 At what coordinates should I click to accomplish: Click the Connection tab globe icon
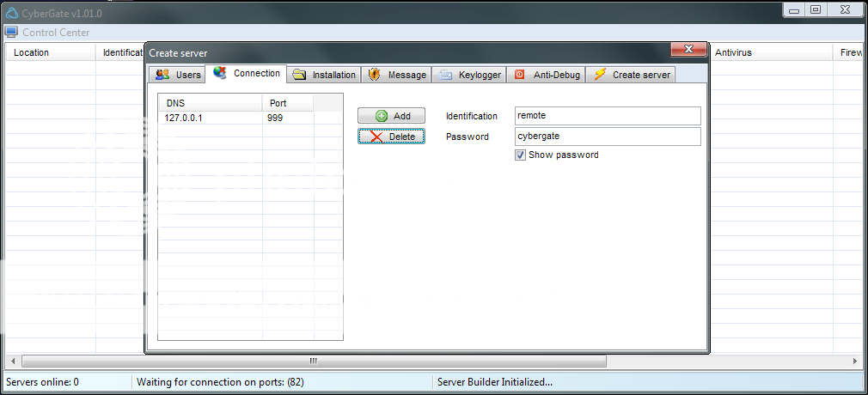click(x=220, y=73)
